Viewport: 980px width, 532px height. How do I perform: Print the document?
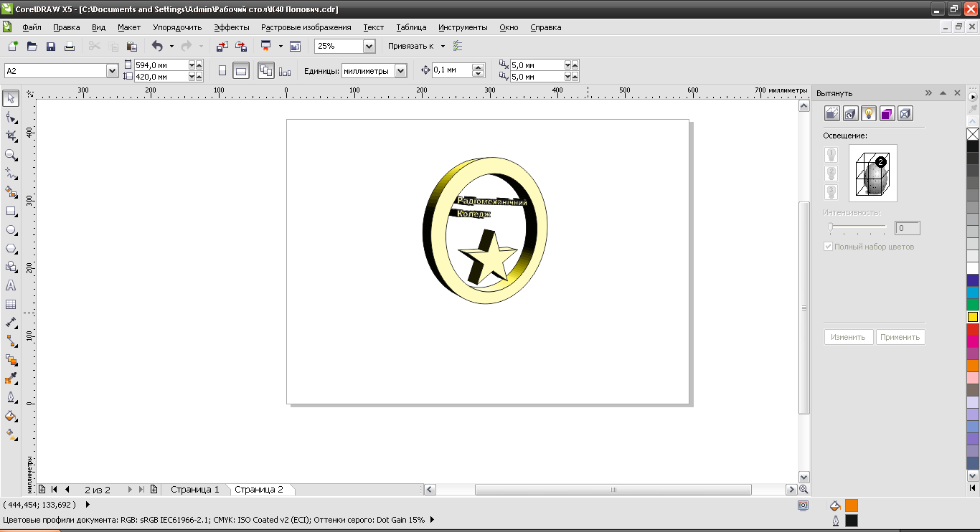(70, 46)
